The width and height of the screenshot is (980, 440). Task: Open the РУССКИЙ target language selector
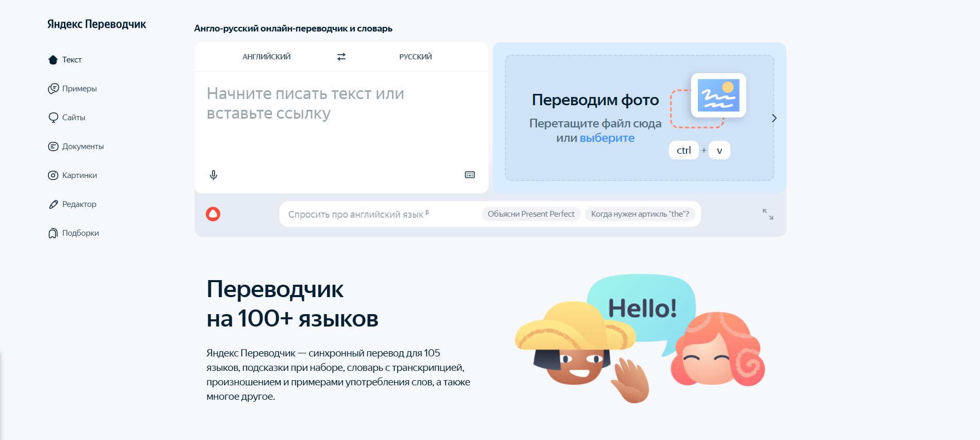point(416,57)
